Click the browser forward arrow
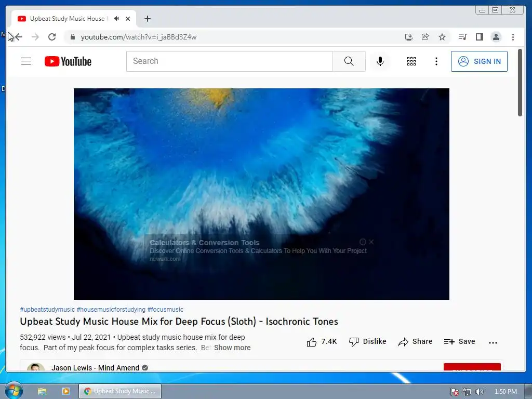 click(x=35, y=37)
